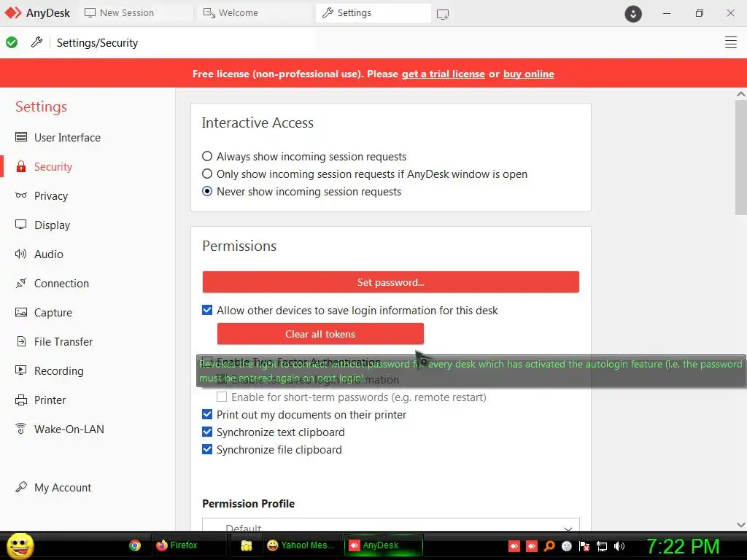747x560 pixels.
Task: Launch Chrome from the taskbar
Action: click(x=135, y=545)
